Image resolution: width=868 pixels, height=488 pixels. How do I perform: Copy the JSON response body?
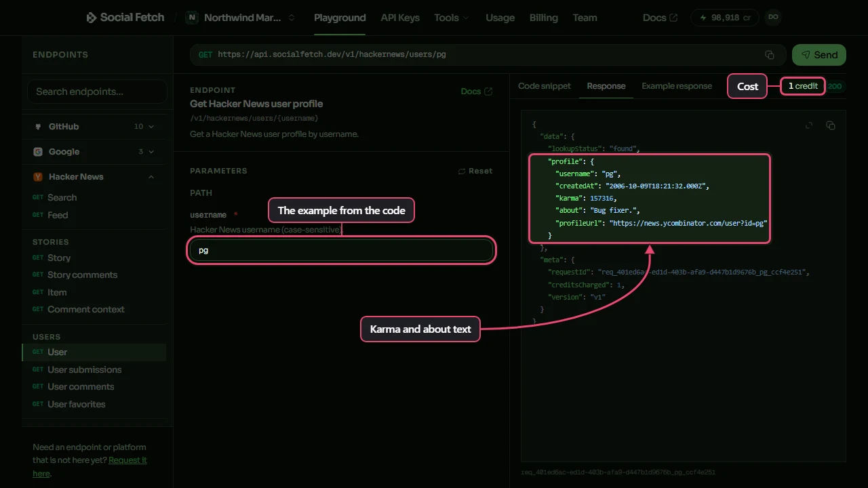pyautogui.click(x=831, y=125)
